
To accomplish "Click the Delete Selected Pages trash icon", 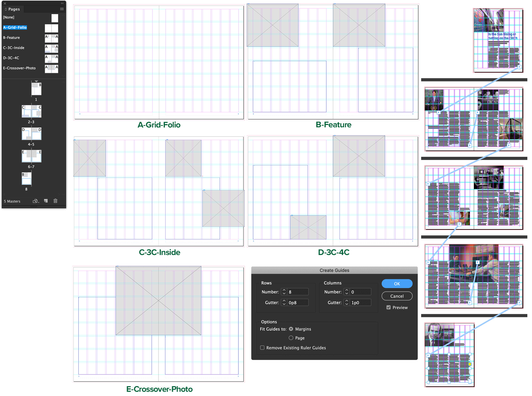I will click(x=55, y=201).
